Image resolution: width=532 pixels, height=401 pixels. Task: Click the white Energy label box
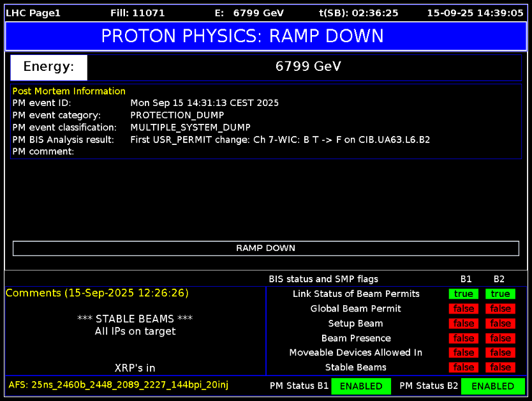(49, 67)
